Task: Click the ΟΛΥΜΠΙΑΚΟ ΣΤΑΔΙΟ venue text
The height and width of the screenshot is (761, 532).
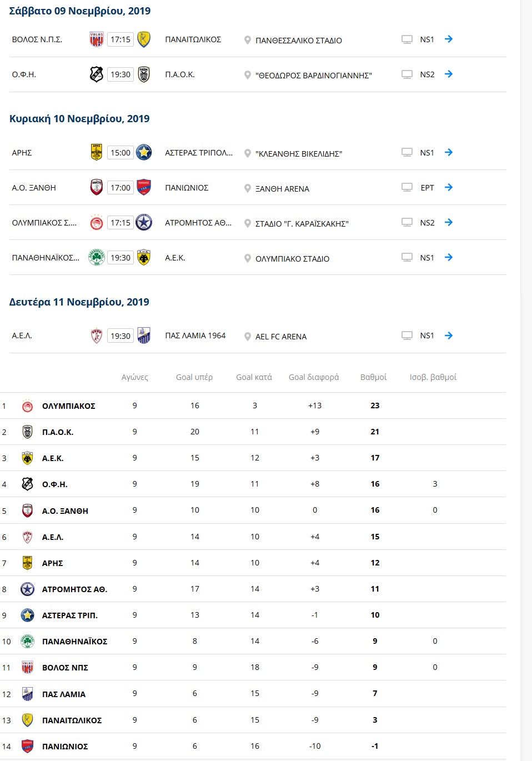Action: (292, 259)
